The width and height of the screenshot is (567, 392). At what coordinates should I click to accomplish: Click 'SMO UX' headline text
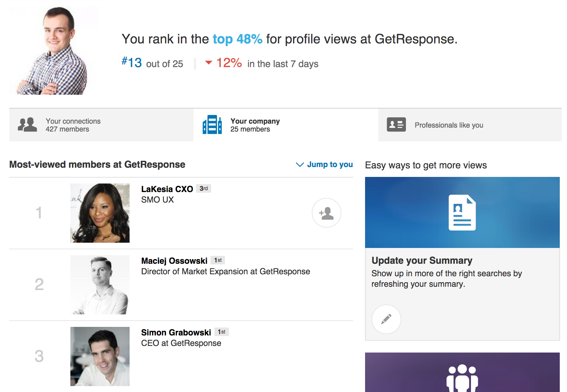point(158,200)
